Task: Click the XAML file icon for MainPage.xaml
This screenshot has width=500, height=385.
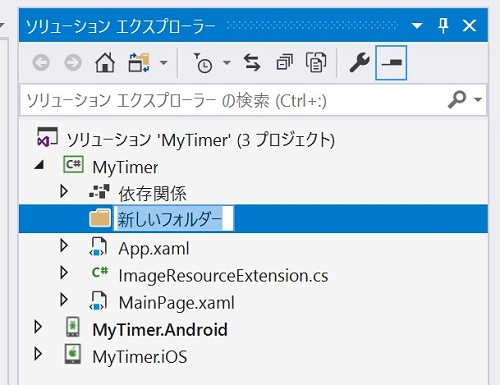Action: click(x=99, y=301)
